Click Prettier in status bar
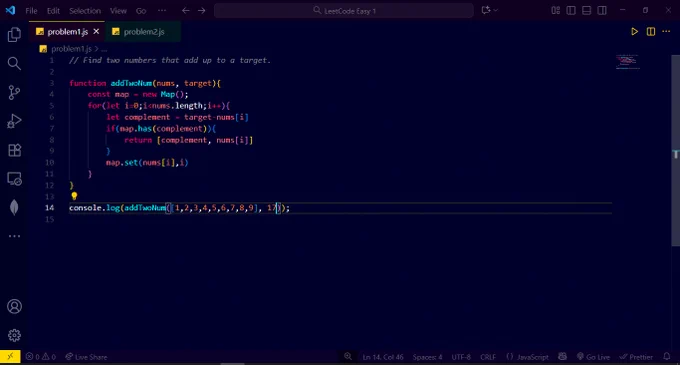Viewport: 680px width, 365px height. pos(636,357)
